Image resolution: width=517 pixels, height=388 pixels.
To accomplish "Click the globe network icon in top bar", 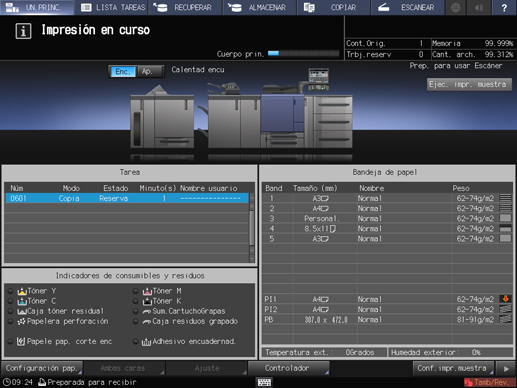I will point(456,7).
